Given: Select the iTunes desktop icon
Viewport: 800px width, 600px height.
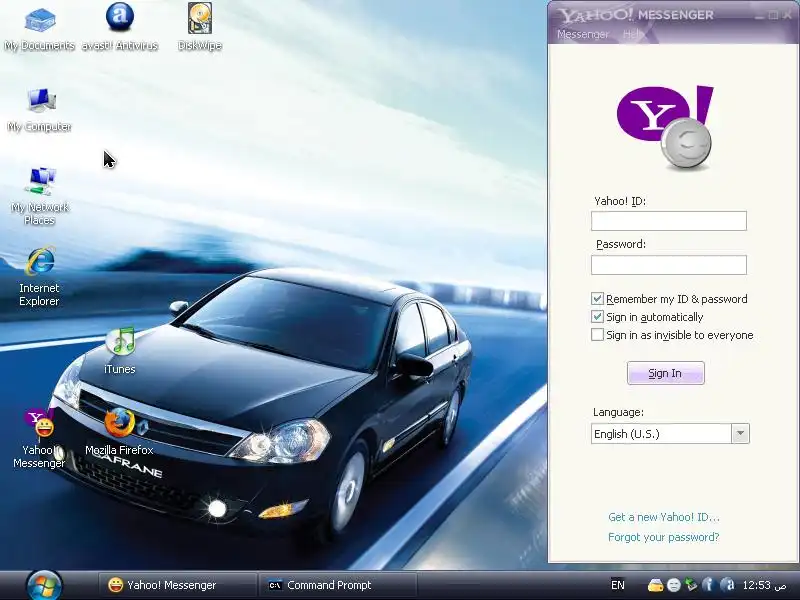Looking at the screenshot, I should [120, 351].
